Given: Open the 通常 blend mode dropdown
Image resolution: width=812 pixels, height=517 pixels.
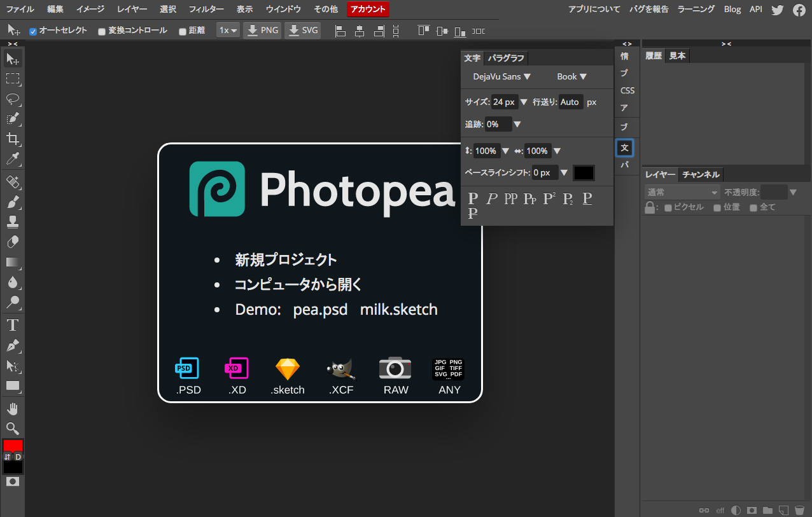Looking at the screenshot, I should [682, 192].
